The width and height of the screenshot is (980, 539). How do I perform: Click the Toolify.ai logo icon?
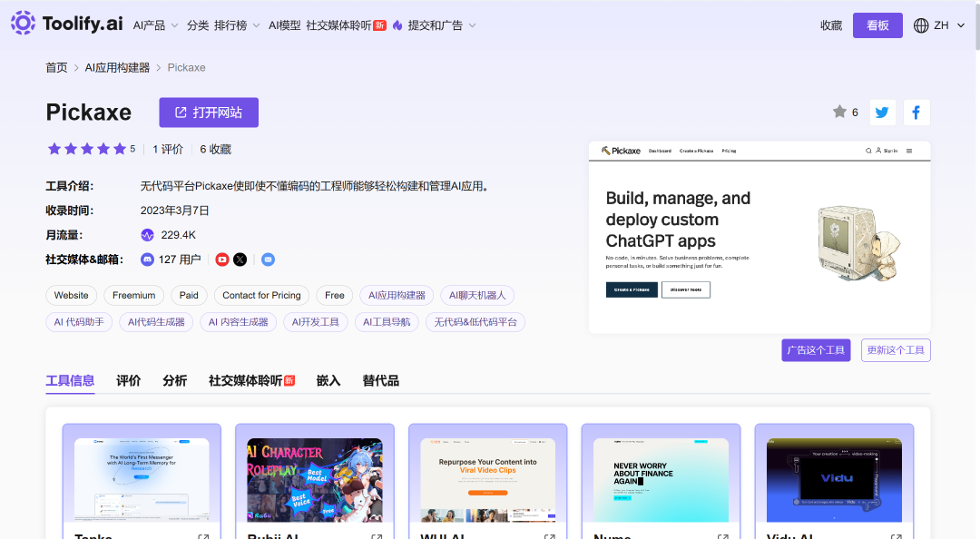[x=23, y=23]
